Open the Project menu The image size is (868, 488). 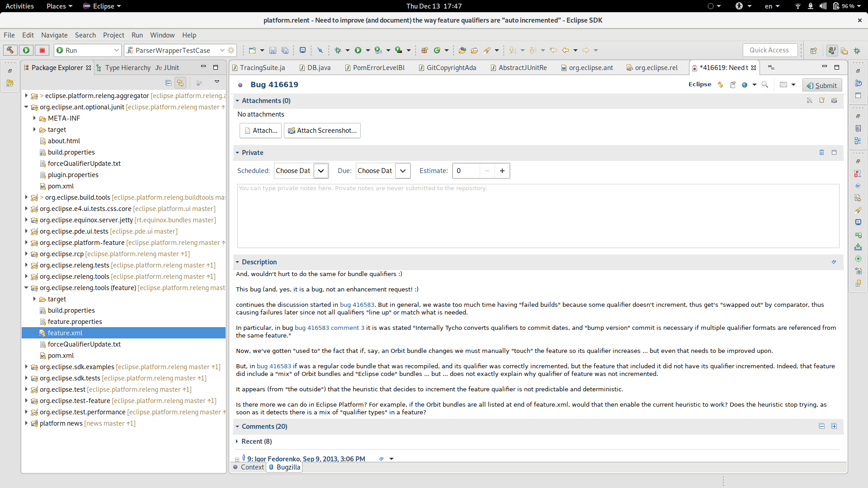pos(113,35)
